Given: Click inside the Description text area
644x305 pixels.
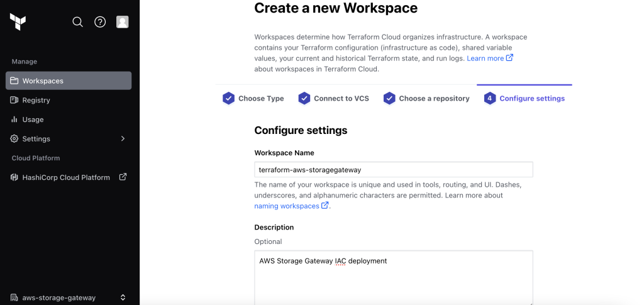Looking at the screenshot, I should tap(394, 278).
